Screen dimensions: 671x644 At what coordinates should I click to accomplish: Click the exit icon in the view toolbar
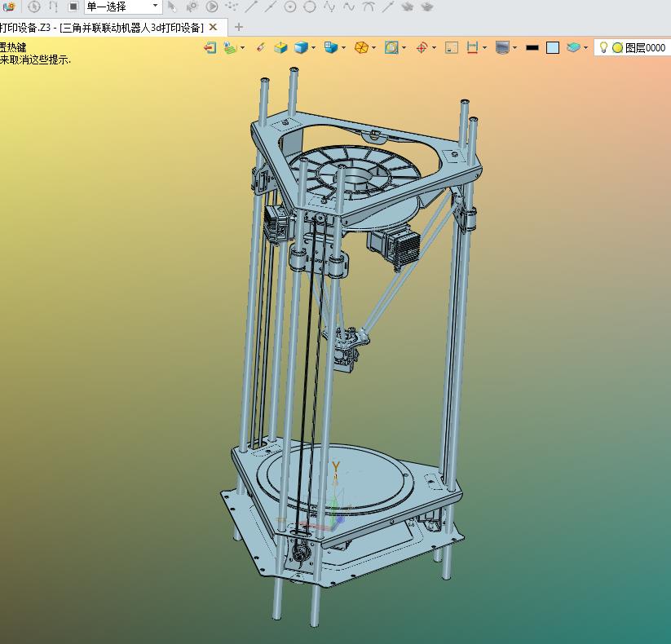(x=210, y=48)
